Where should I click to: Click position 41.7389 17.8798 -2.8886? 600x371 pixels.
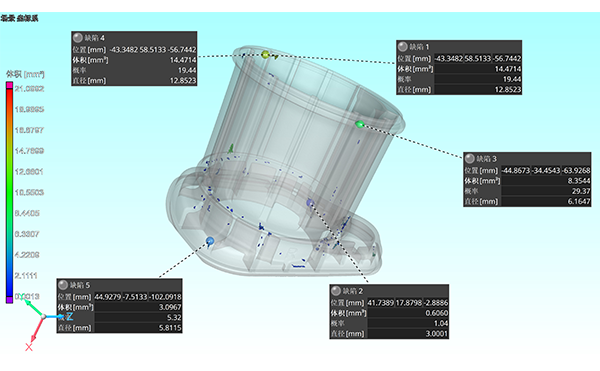click(x=408, y=303)
